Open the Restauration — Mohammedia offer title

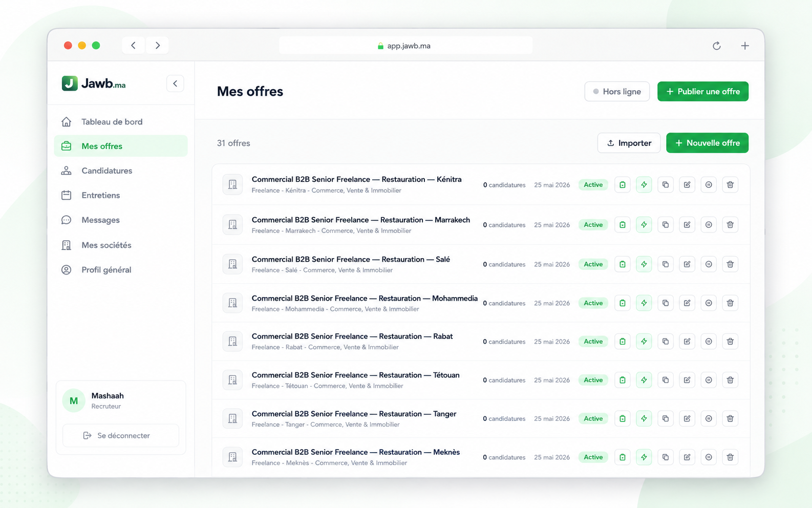[x=365, y=298]
